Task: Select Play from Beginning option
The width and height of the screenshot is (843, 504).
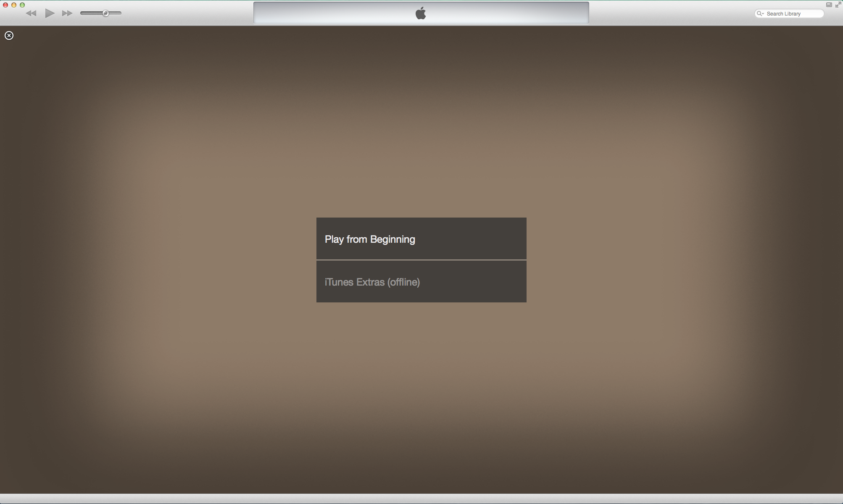Action: click(x=421, y=239)
